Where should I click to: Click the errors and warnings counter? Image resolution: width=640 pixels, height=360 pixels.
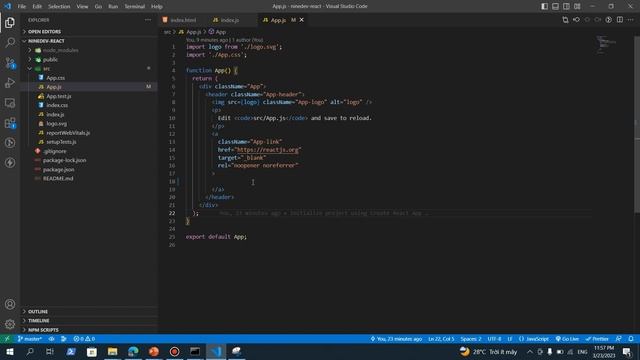84,339
